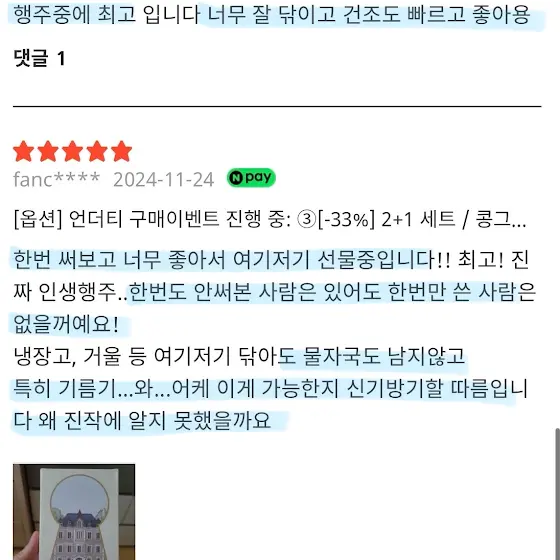Click the review date 2024-11-24
This screenshot has height=560, width=560.
[164, 179]
